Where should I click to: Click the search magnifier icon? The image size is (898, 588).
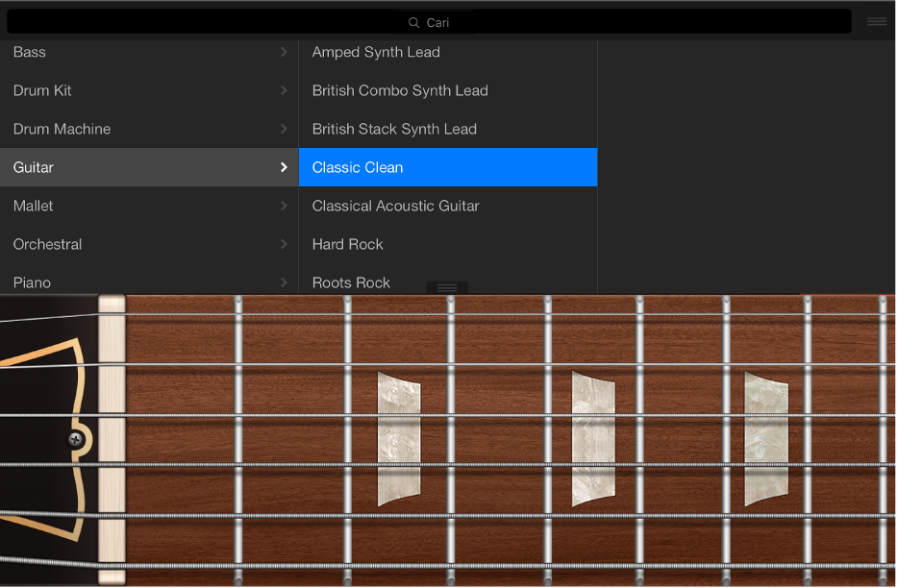coord(414,21)
